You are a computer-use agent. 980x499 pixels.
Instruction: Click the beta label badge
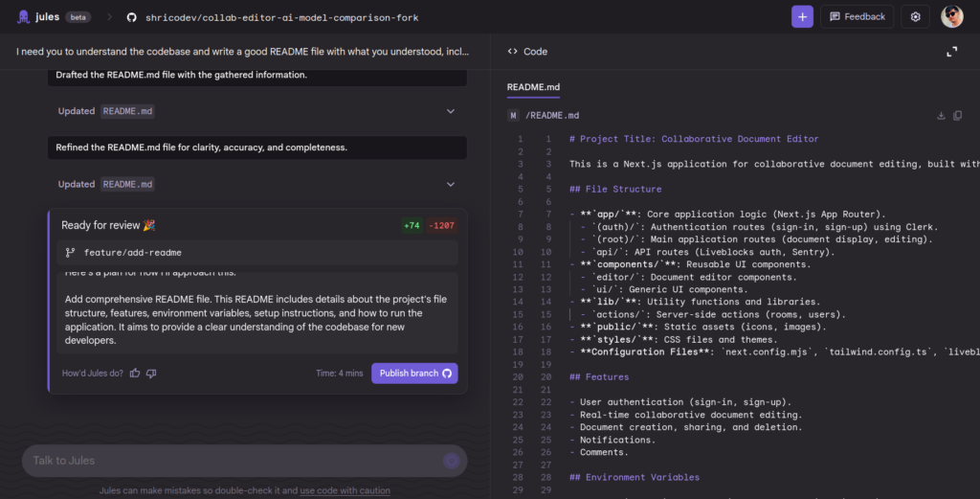coord(78,17)
